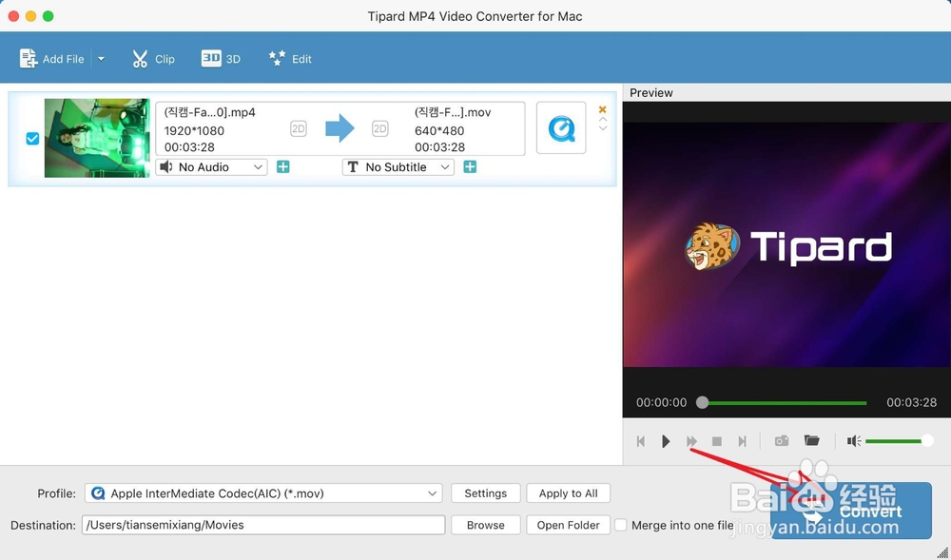This screenshot has height=560, width=951.
Task: Open the Edit effects tool
Action: click(290, 59)
